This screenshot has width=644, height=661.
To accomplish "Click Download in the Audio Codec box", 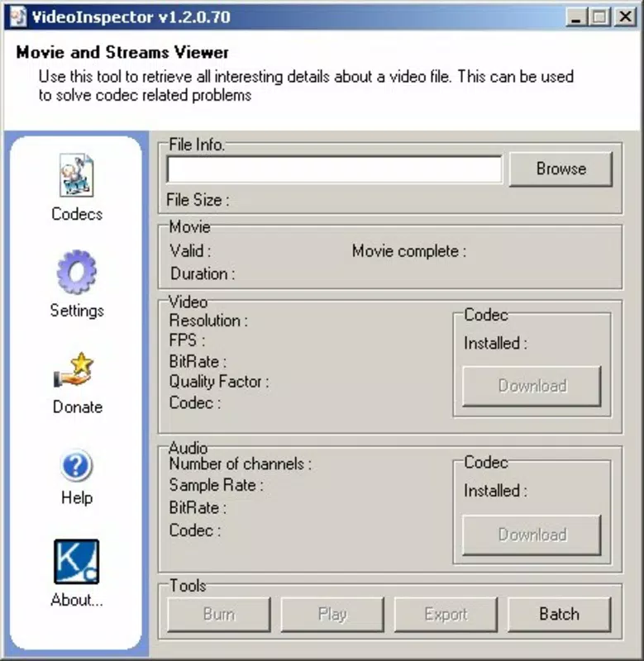I will click(532, 535).
